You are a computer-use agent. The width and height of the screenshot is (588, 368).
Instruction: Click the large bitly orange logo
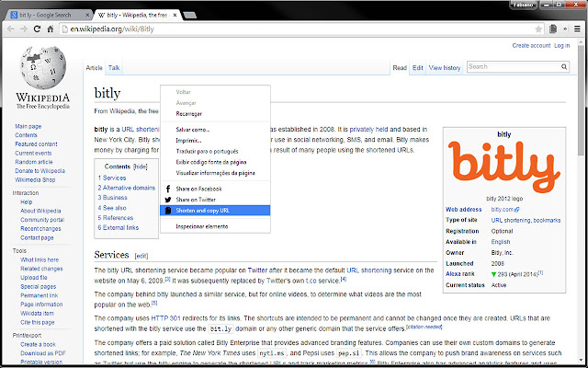(504, 167)
